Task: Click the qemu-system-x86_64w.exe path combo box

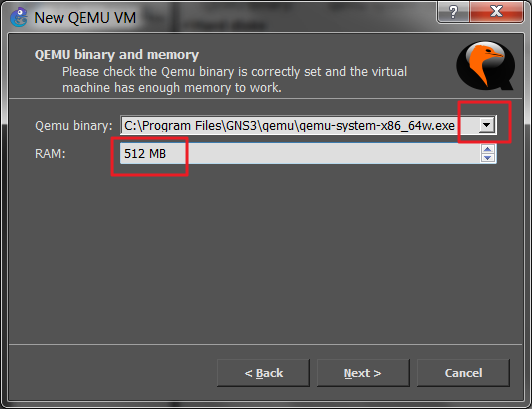Action: tap(308, 125)
